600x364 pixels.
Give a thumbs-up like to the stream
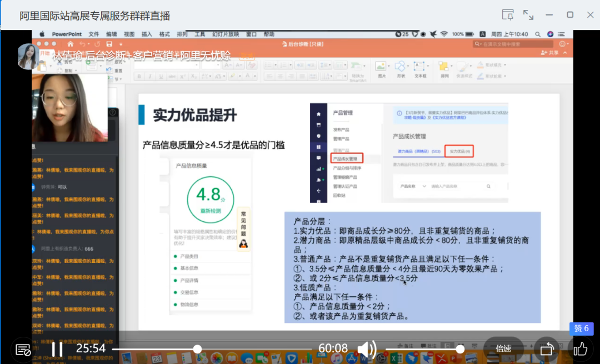[x=580, y=349]
